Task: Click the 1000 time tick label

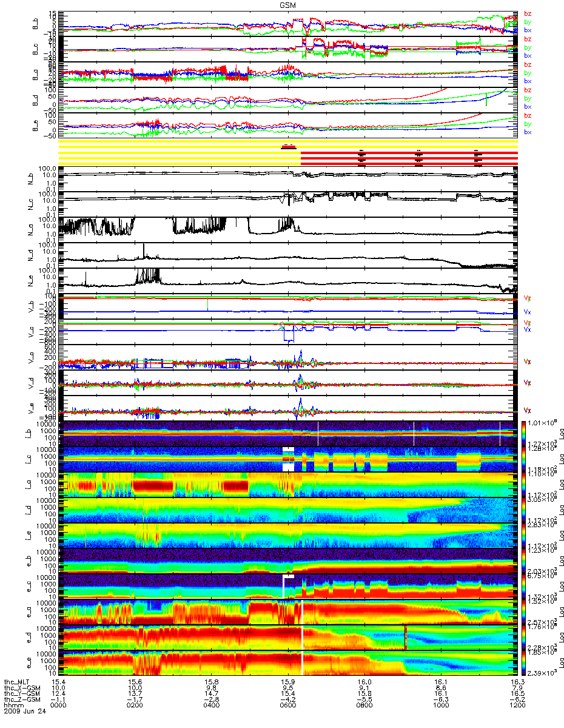Action: pyautogui.click(x=440, y=705)
